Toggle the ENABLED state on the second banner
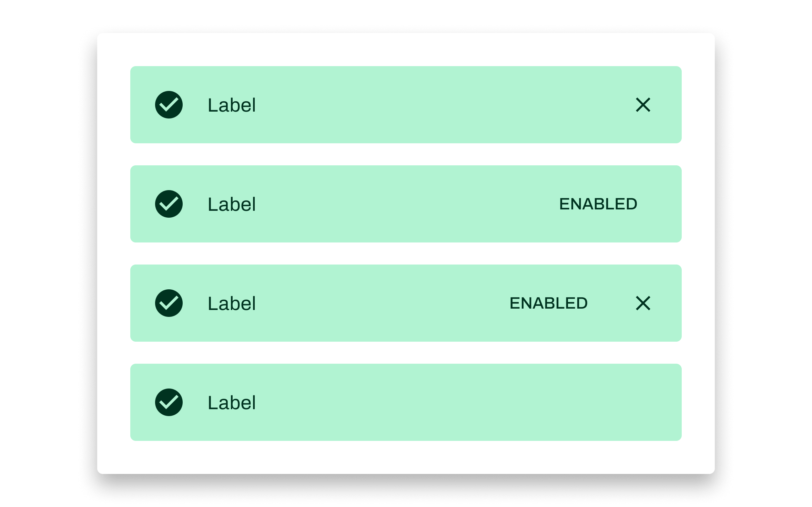 coord(598,205)
